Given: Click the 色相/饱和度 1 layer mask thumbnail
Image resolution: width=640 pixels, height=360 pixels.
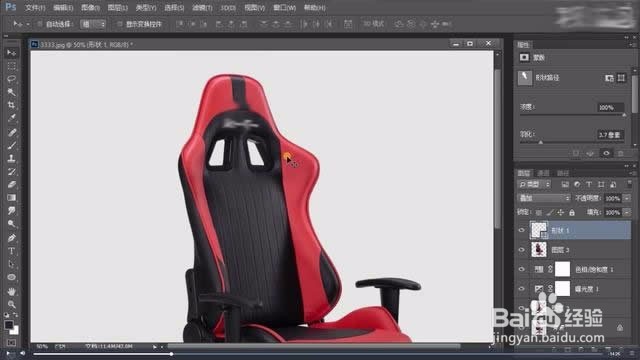Looking at the screenshot, I should (x=562, y=269).
